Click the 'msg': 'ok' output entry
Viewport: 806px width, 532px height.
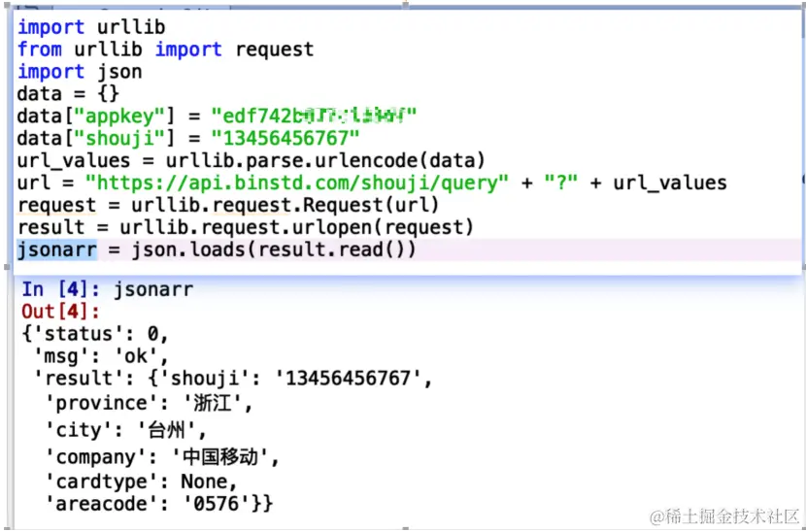coord(101,356)
